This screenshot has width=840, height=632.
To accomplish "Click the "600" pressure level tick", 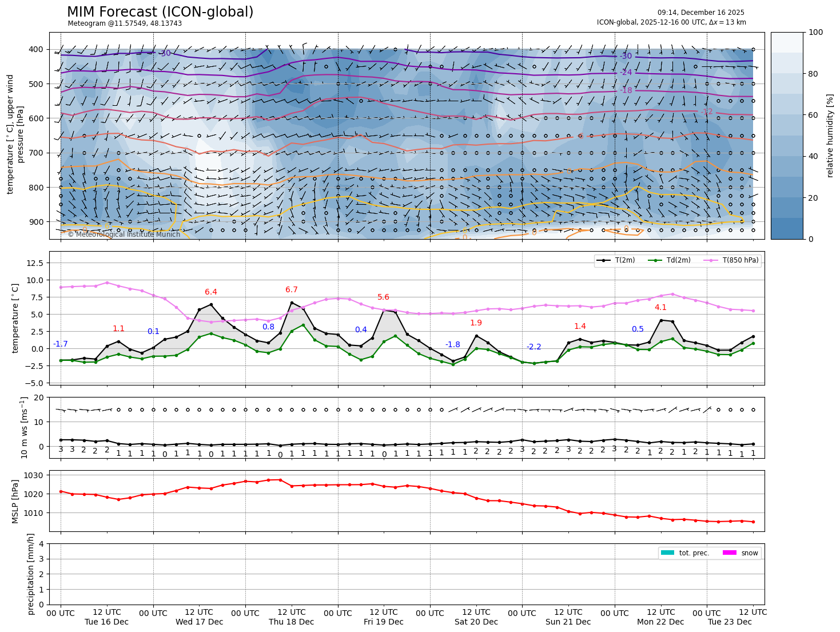I will pos(37,118).
